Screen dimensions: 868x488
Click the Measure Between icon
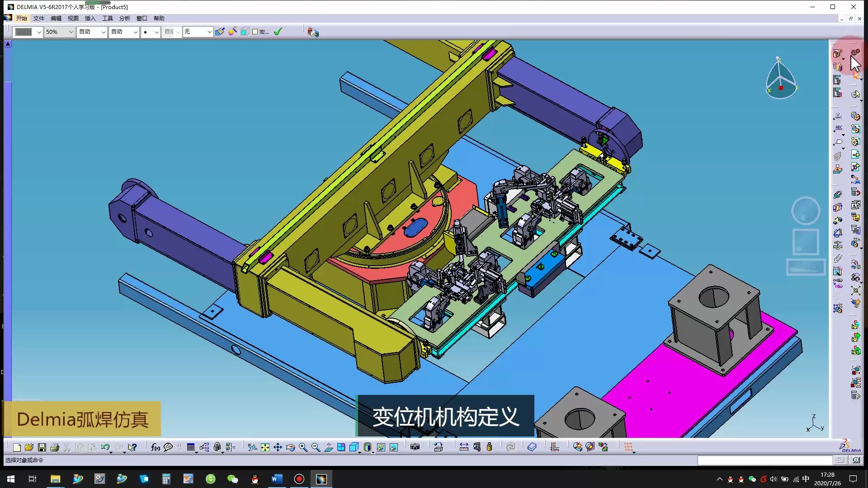tap(464, 447)
